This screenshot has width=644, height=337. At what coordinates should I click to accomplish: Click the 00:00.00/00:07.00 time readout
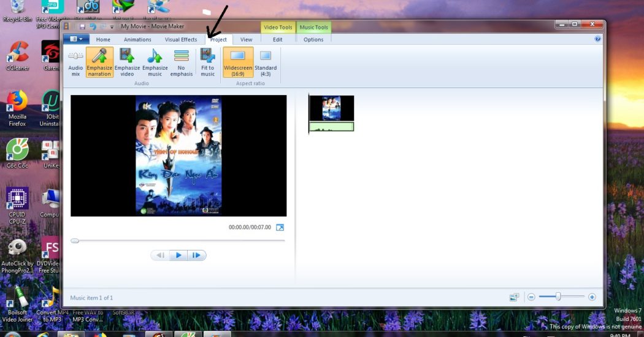pyautogui.click(x=250, y=227)
